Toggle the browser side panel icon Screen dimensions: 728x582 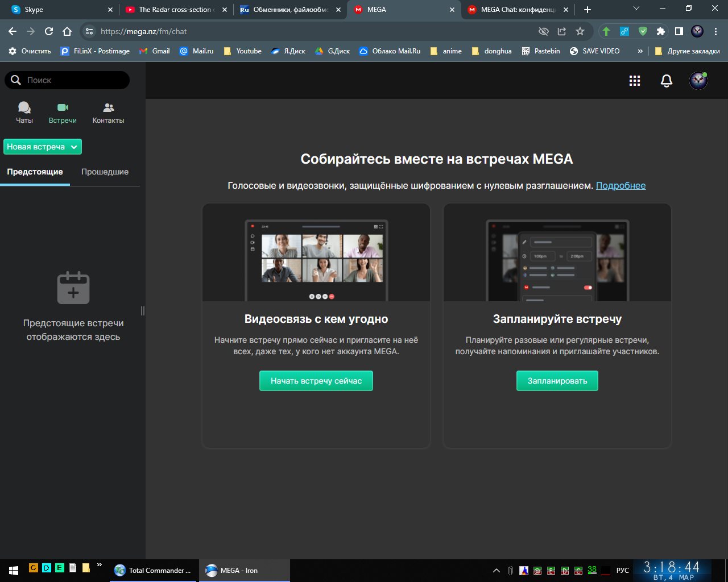coord(679,31)
